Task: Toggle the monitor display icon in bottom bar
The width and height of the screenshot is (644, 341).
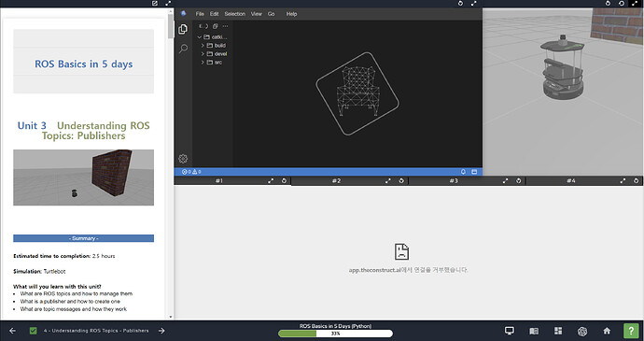Action: tap(510, 331)
